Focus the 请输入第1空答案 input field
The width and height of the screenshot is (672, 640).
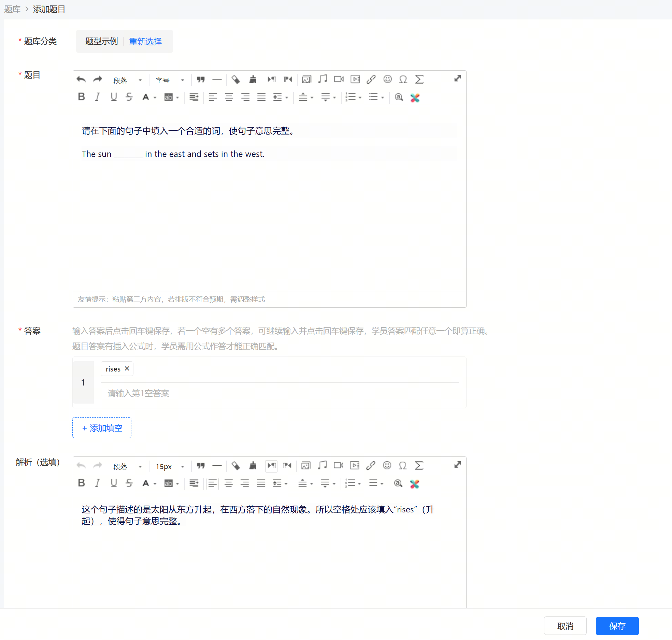coord(280,393)
